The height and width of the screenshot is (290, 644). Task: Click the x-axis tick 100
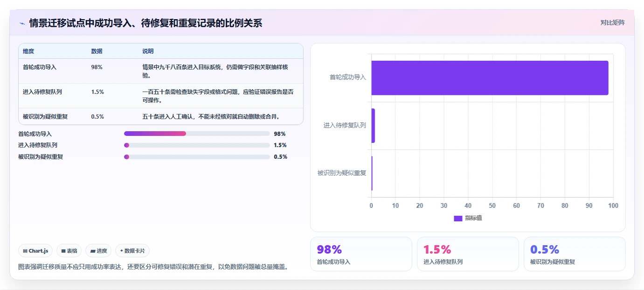pos(613,206)
